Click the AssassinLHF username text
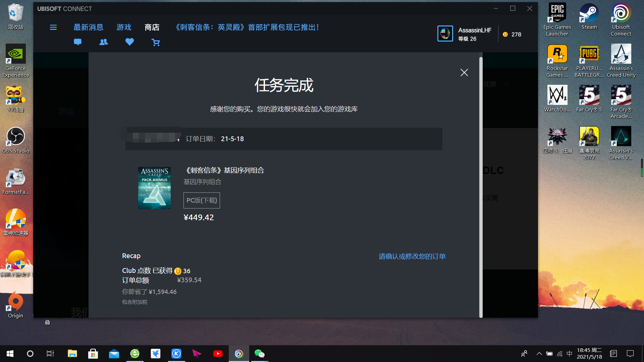Image resolution: width=644 pixels, height=362 pixels. [x=475, y=30]
